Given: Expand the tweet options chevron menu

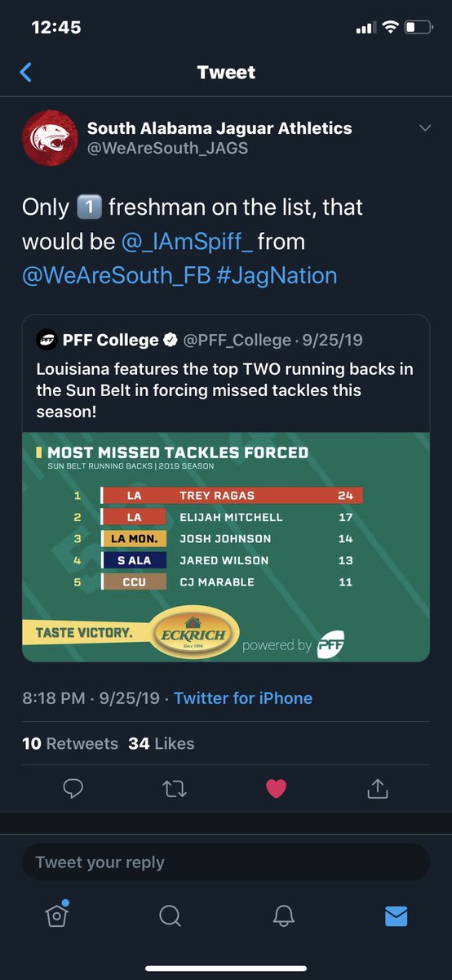Looking at the screenshot, I should coord(424,129).
